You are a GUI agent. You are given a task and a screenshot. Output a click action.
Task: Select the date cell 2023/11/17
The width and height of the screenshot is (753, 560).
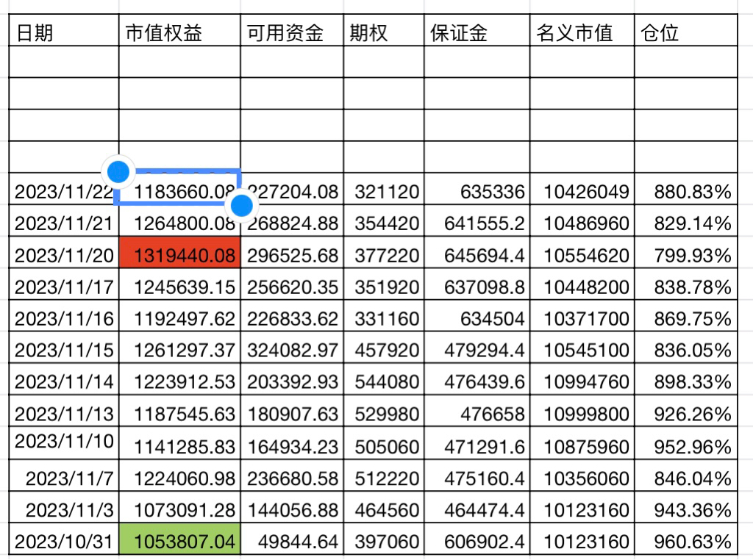pos(63,287)
